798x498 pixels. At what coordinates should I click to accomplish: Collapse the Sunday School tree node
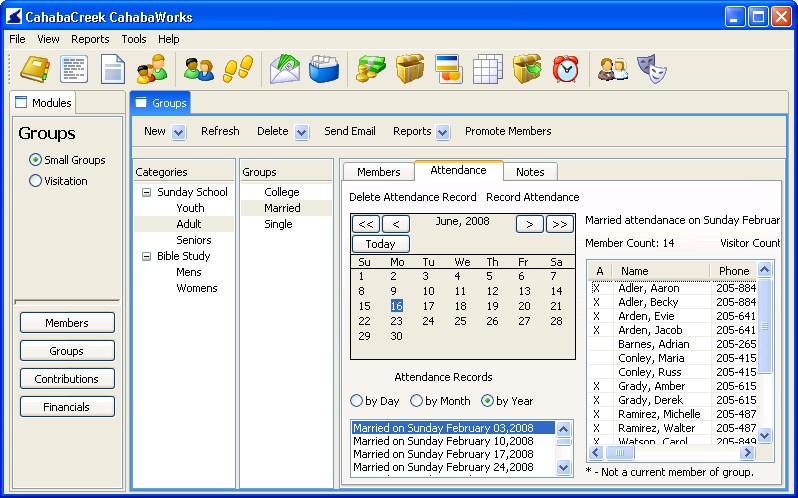click(x=146, y=192)
